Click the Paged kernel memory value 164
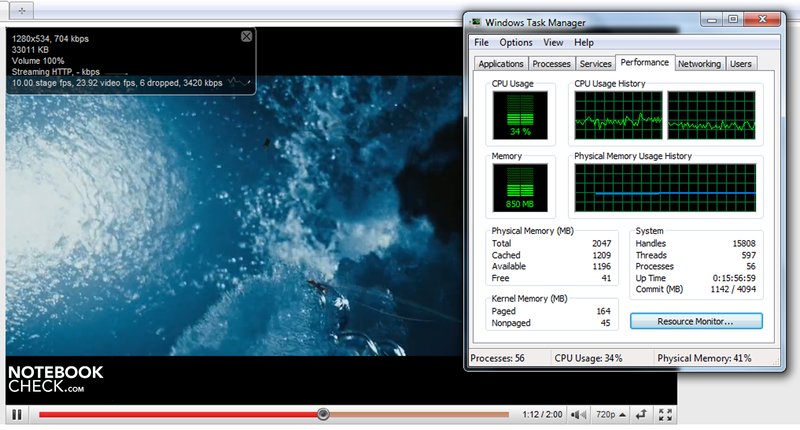Screen dimensions: 800x430 [604, 311]
